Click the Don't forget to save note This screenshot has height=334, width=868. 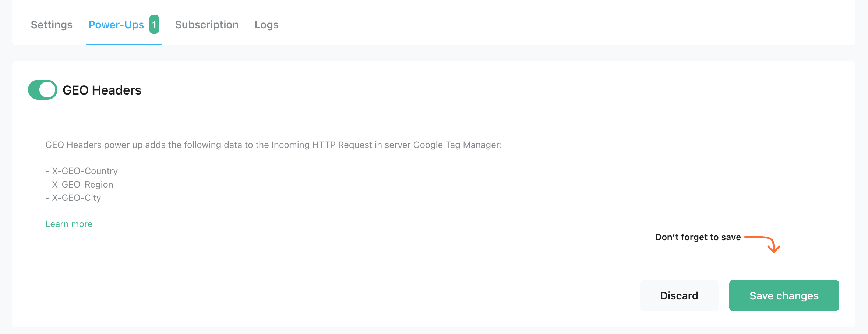pyautogui.click(x=698, y=237)
